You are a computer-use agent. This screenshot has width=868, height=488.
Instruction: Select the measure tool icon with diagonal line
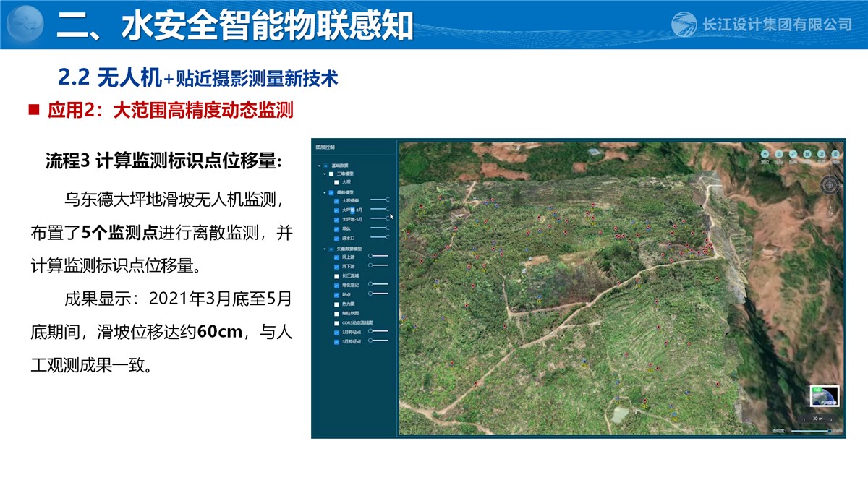coord(793,155)
